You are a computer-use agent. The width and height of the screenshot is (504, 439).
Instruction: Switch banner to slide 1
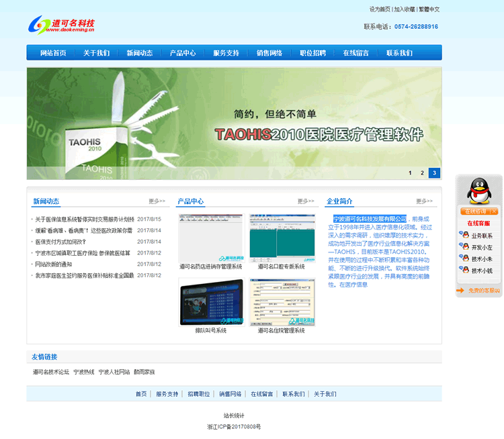(410, 173)
